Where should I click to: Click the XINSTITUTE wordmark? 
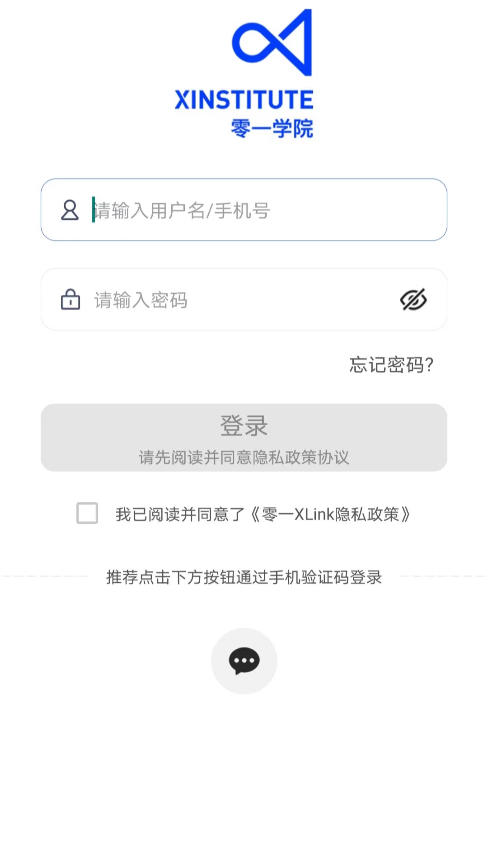tap(244, 100)
